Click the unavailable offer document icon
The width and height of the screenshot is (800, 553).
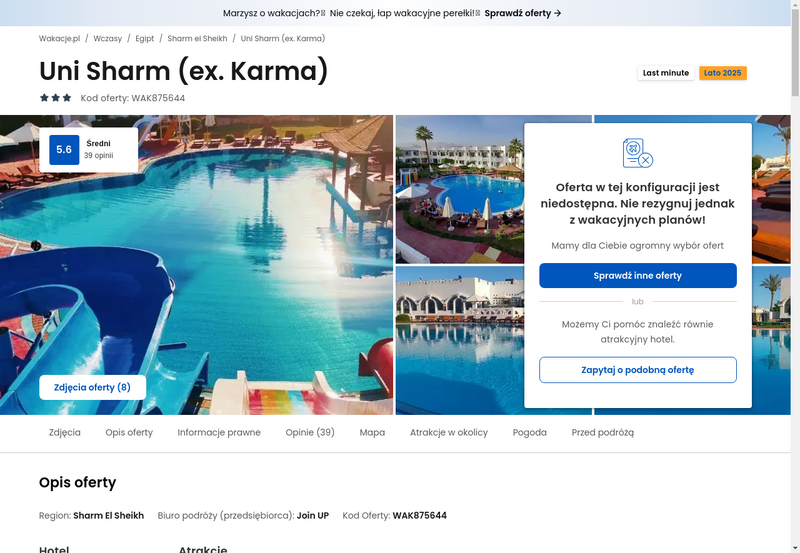point(638,153)
